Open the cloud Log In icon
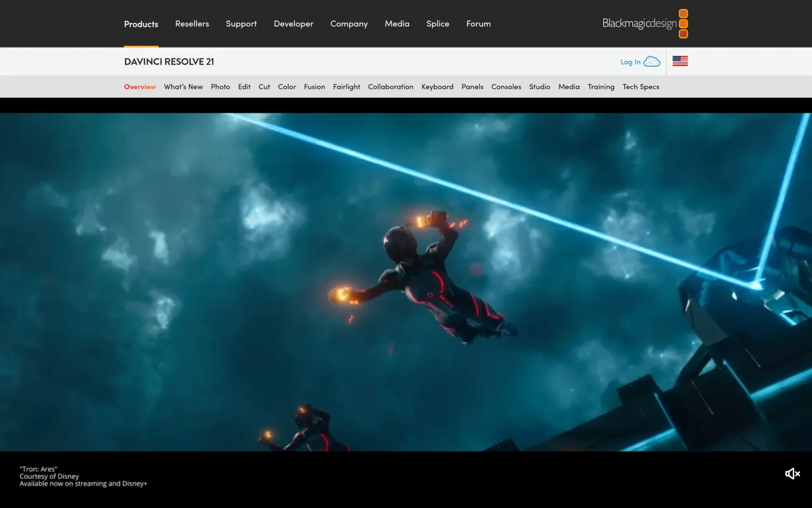Screen dimensions: 812x508 pyautogui.click(x=652, y=62)
